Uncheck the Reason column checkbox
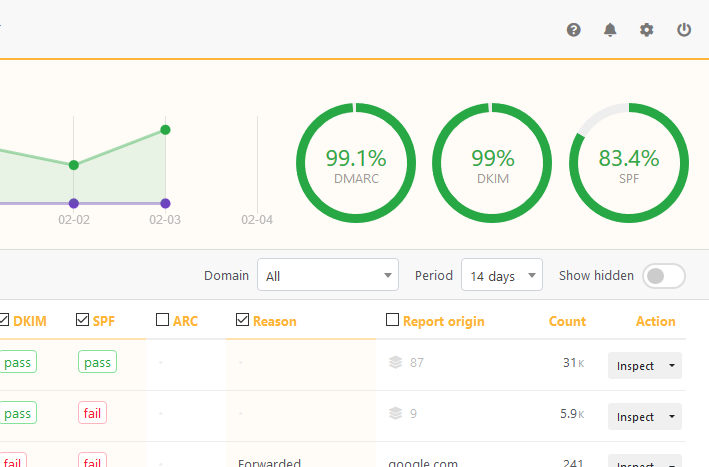 point(242,321)
